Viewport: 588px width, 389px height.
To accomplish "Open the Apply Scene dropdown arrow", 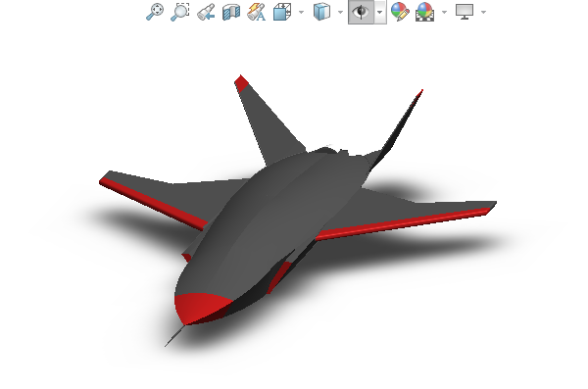I will (444, 13).
